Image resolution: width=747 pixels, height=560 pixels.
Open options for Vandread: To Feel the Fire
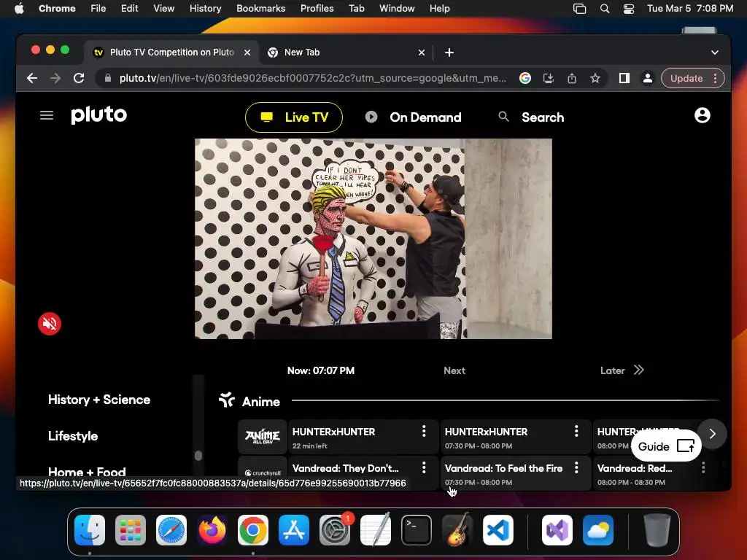pos(576,467)
